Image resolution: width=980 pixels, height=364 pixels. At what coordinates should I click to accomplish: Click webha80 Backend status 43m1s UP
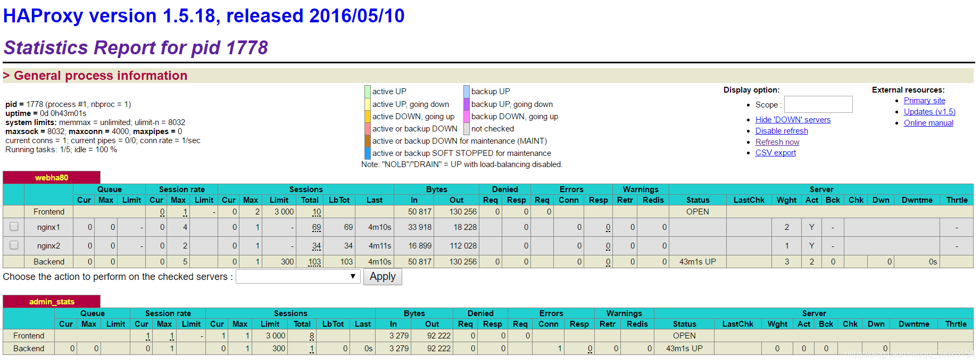coord(697,262)
